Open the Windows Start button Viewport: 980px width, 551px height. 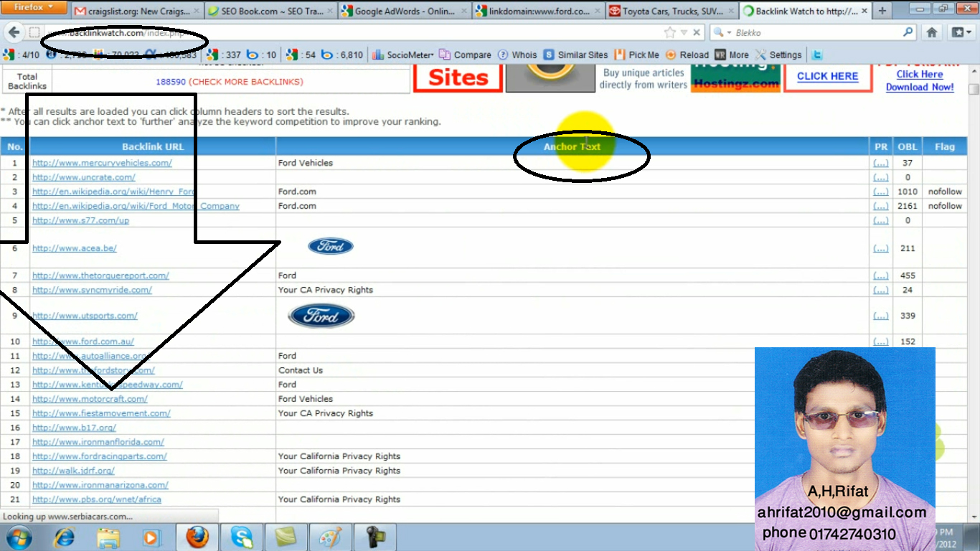click(x=19, y=537)
